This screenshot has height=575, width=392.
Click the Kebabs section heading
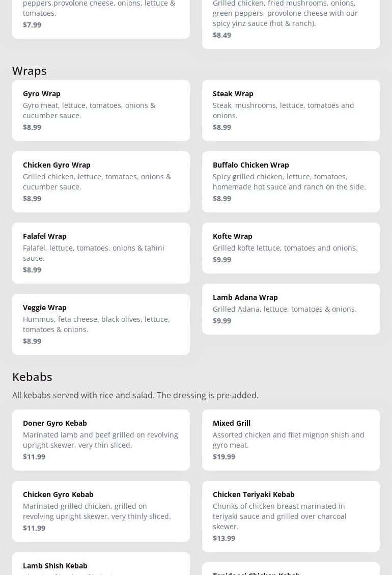pyautogui.click(x=32, y=376)
